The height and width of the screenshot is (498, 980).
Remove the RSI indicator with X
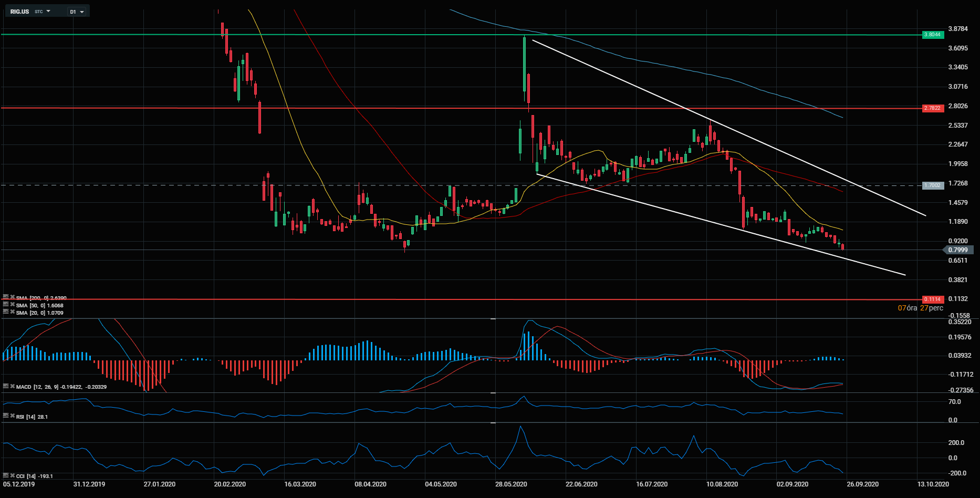coord(12,416)
